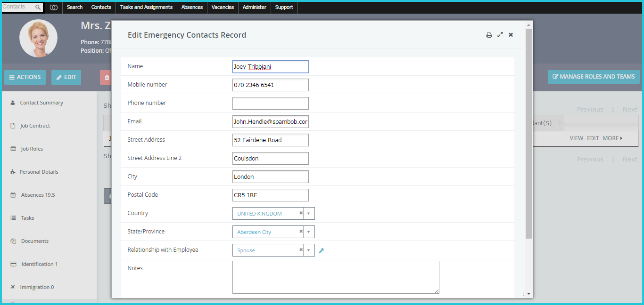Clear the Spouse relationship value
This screenshot has width=644, height=305.
click(x=301, y=250)
